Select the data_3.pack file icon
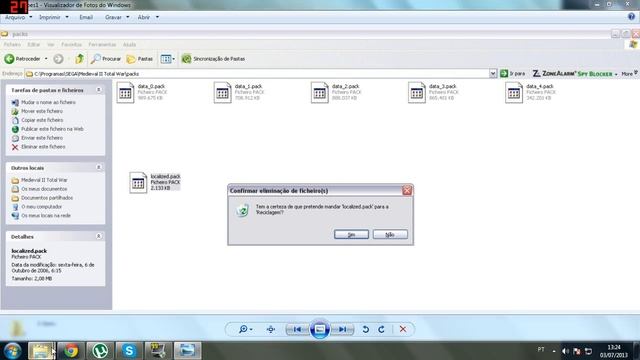 [x=417, y=93]
